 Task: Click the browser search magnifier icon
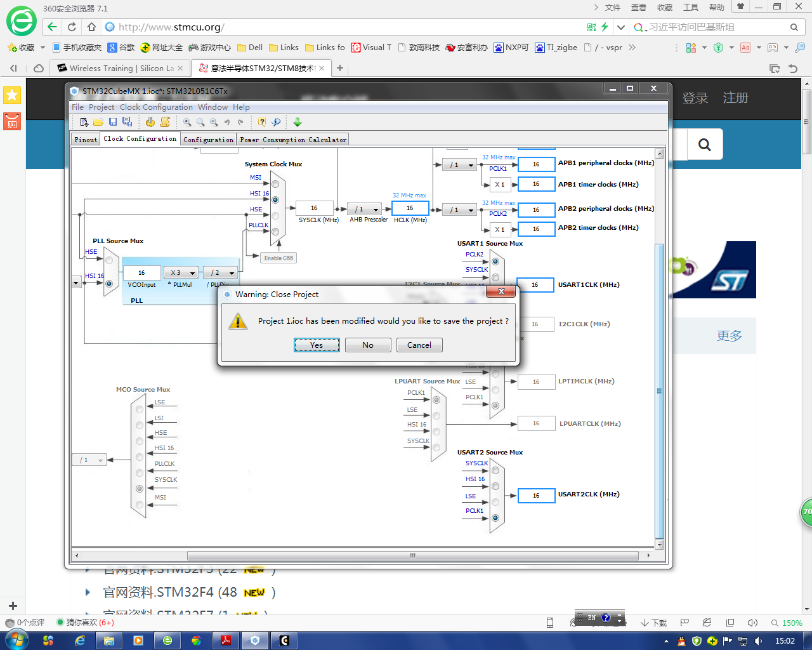click(x=794, y=27)
